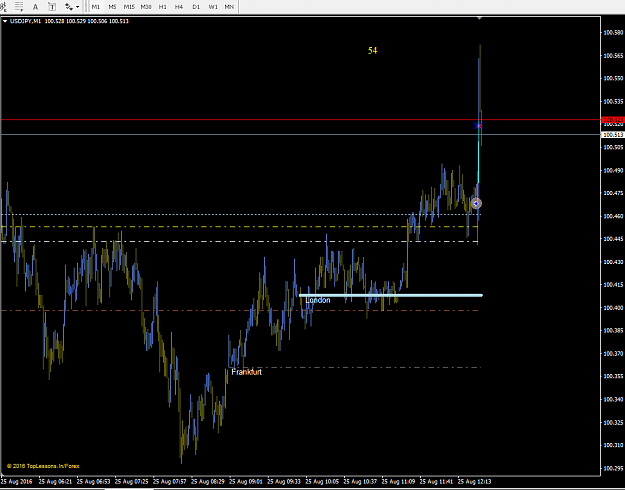
Task: Switch chart to D1 daily timeframe
Action: (x=196, y=7)
